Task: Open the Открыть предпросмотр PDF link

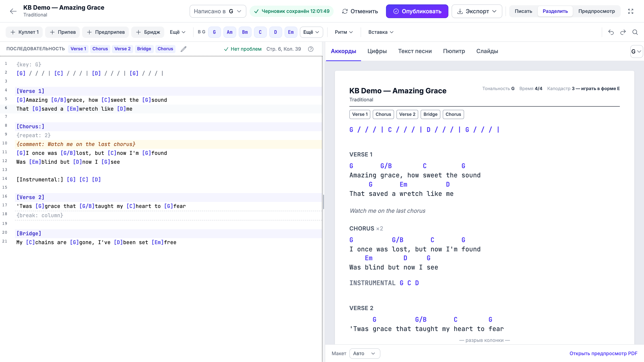Action: (x=604, y=354)
